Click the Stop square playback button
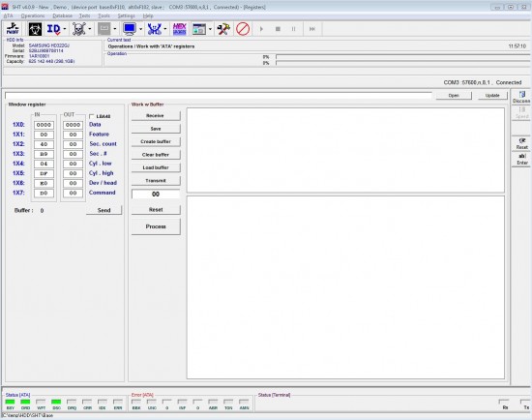 278,29
